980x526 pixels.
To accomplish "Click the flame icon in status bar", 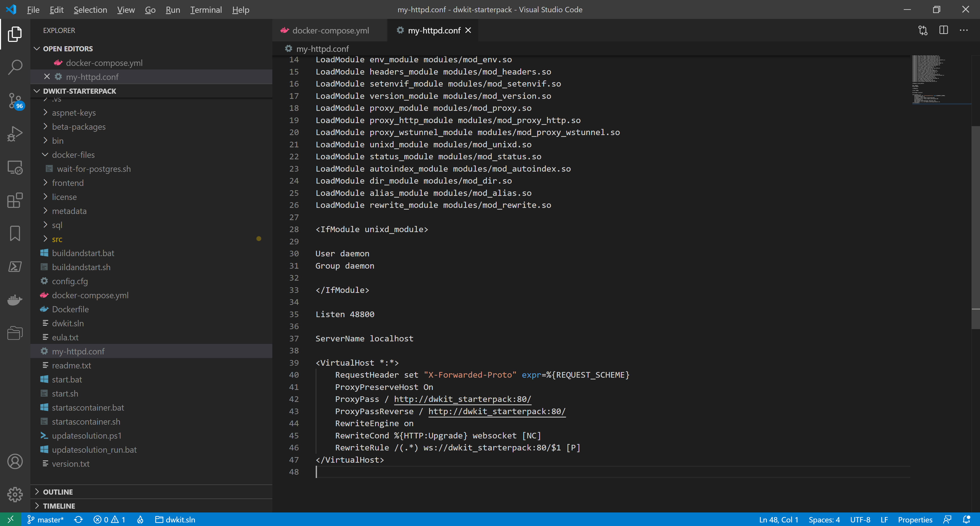I will tap(140, 520).
